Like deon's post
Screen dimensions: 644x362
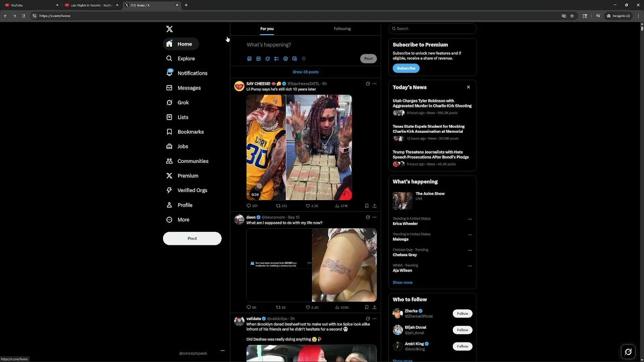coord(312,307)
